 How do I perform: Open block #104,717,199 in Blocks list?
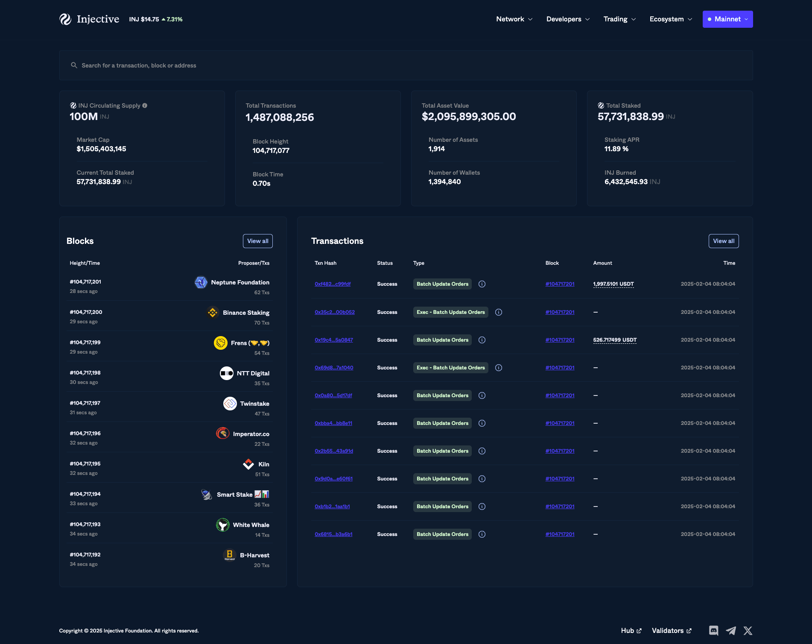pyautogui.click(x=85, y=342)
